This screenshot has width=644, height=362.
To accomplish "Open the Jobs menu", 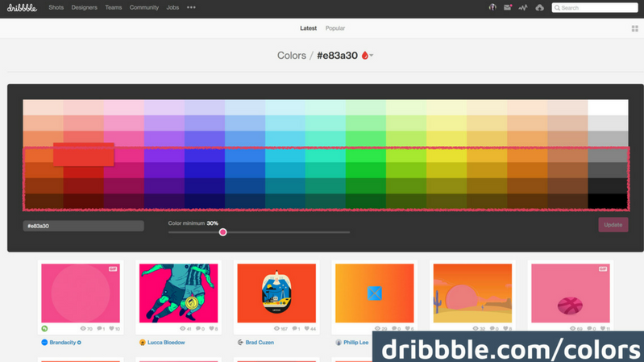I will pos(172,7).
